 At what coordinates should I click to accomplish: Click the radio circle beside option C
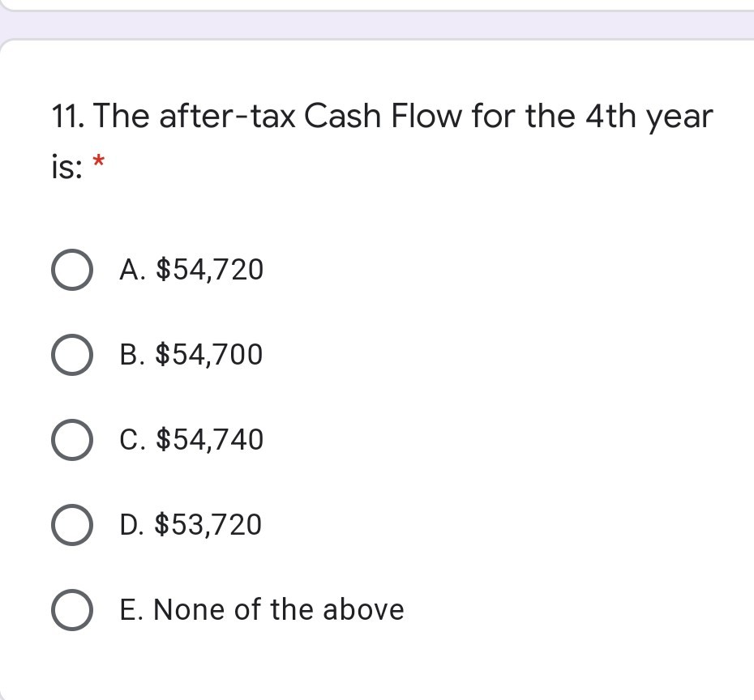point(71,440)
